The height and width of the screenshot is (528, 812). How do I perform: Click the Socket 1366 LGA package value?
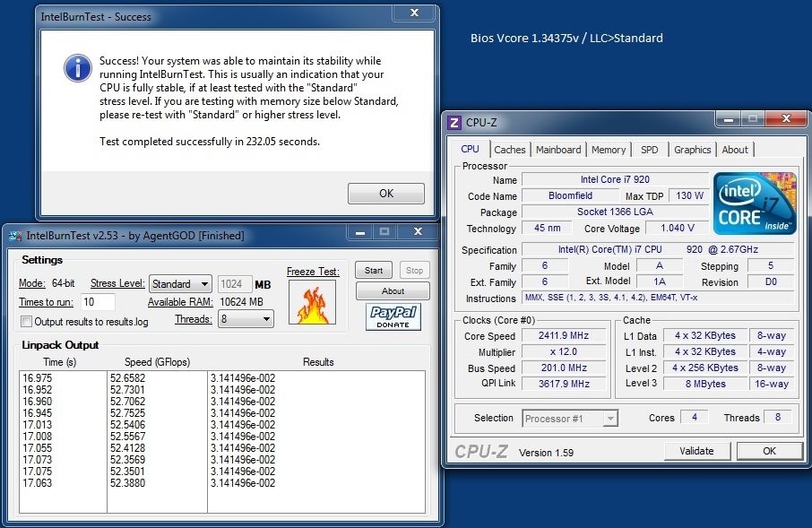click(x=615, y=212)
